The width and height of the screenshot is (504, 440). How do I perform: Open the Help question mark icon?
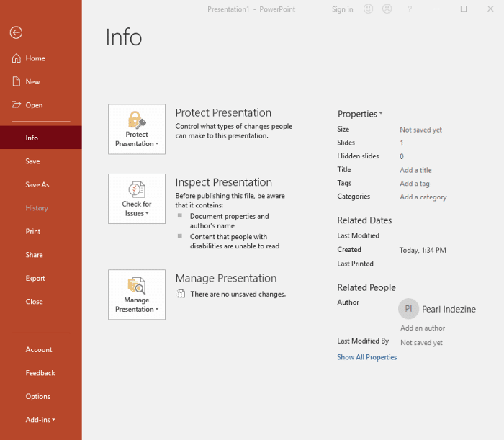pos(410,9)
